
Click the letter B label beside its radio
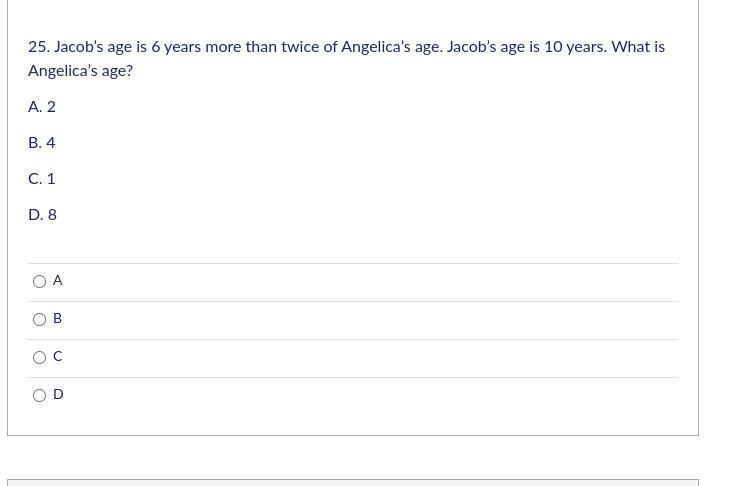pyautogui.click(x=57, y=319)
